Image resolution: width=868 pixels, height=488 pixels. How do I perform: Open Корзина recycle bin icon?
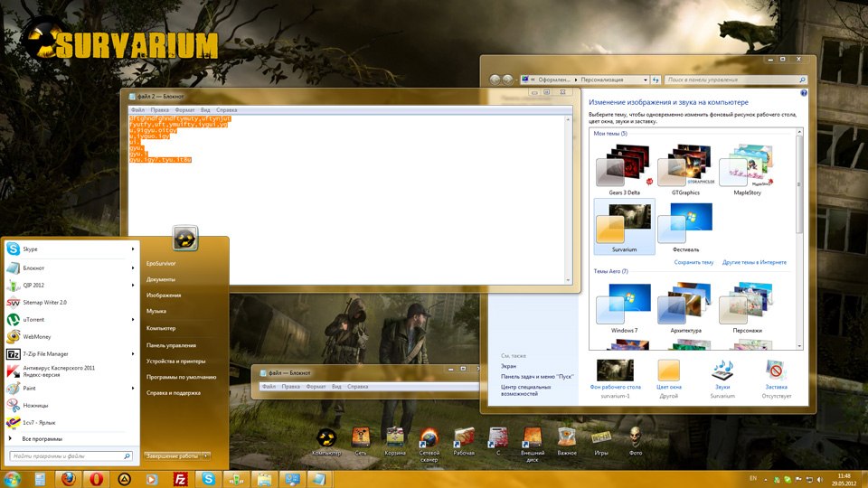click(x=395, y=442)
